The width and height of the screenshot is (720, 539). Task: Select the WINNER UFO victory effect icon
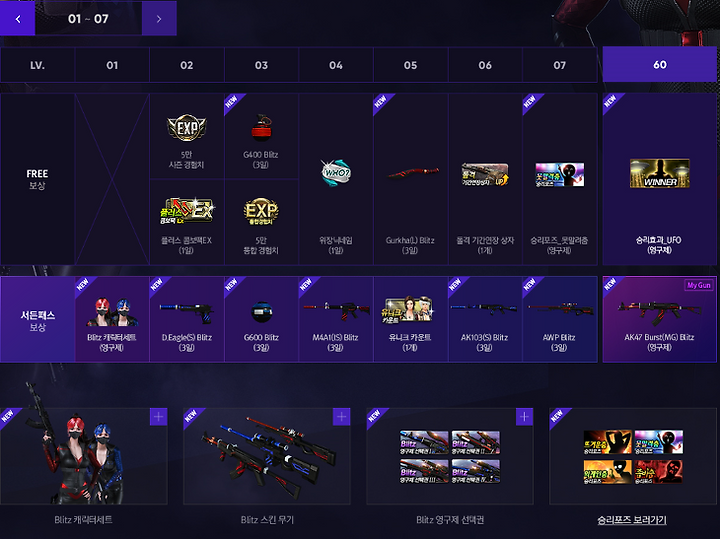click(659, 173)
